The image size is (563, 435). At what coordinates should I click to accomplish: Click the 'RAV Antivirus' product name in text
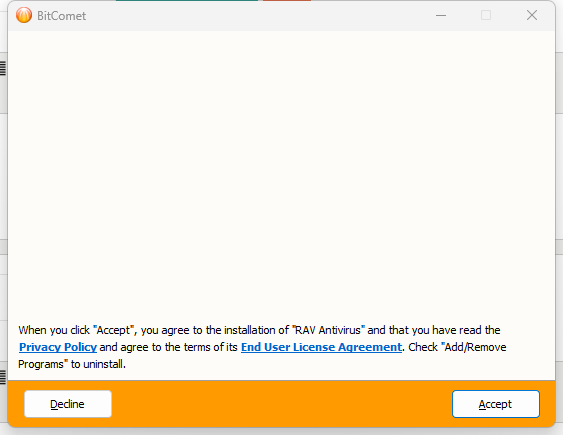click(x=329, y=330)
